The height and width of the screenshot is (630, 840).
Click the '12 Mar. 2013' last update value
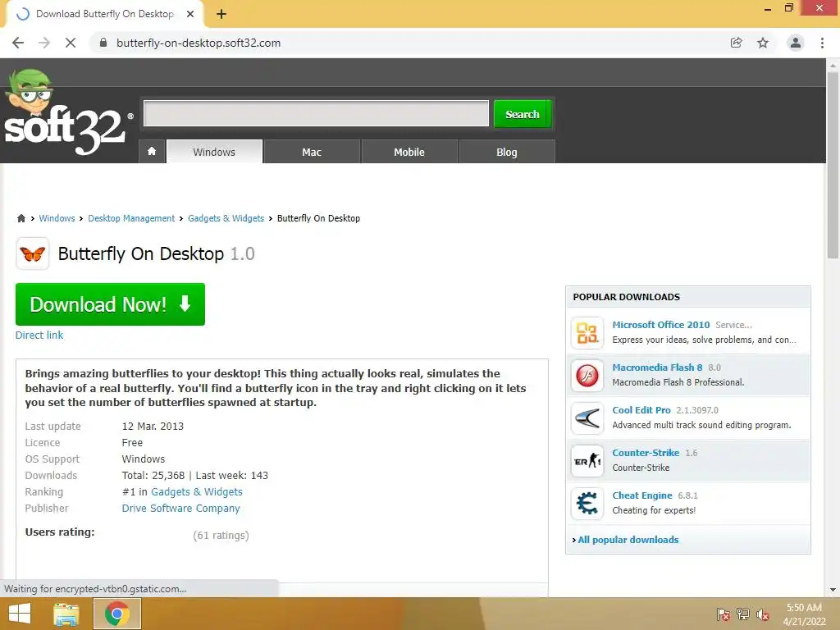point(153,427)
